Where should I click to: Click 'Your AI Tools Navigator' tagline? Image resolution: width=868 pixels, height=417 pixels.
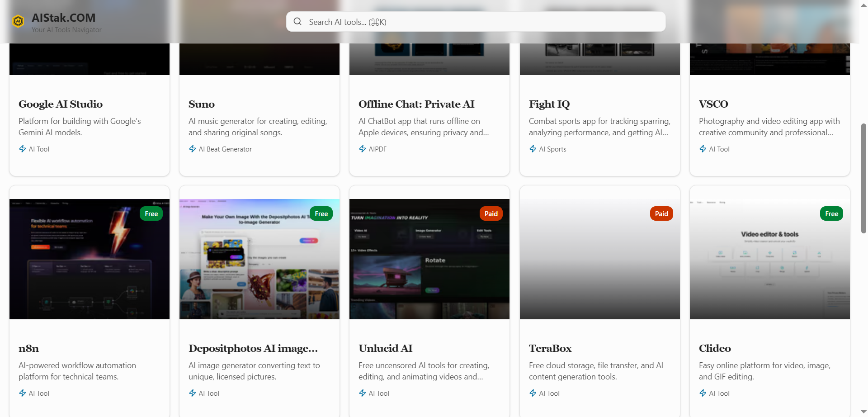click(66, 29)
